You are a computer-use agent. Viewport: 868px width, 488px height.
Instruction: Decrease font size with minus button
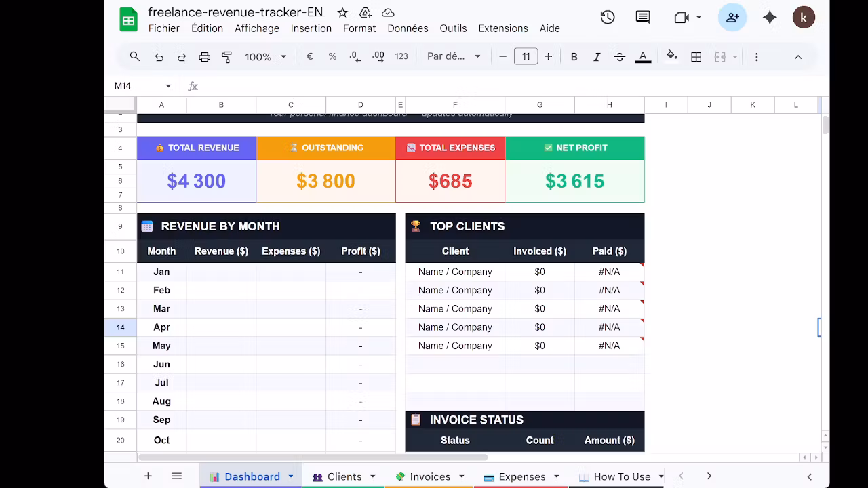[x=502, y=57]
